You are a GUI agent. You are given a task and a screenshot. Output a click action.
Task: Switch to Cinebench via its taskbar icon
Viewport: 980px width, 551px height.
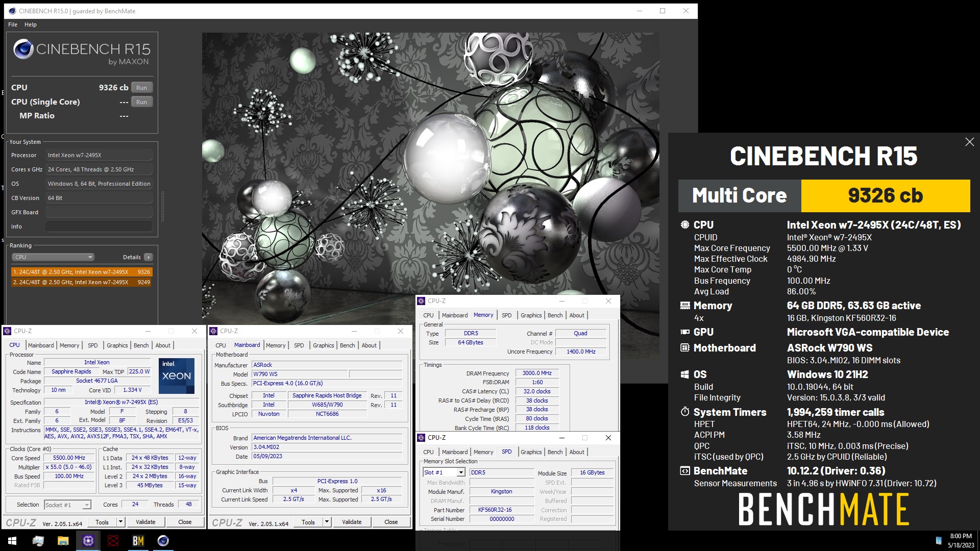(x=163, y=541)
